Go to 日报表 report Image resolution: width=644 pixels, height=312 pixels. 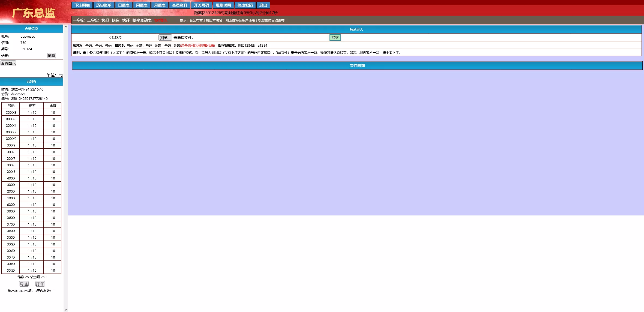tap(124, 5)
